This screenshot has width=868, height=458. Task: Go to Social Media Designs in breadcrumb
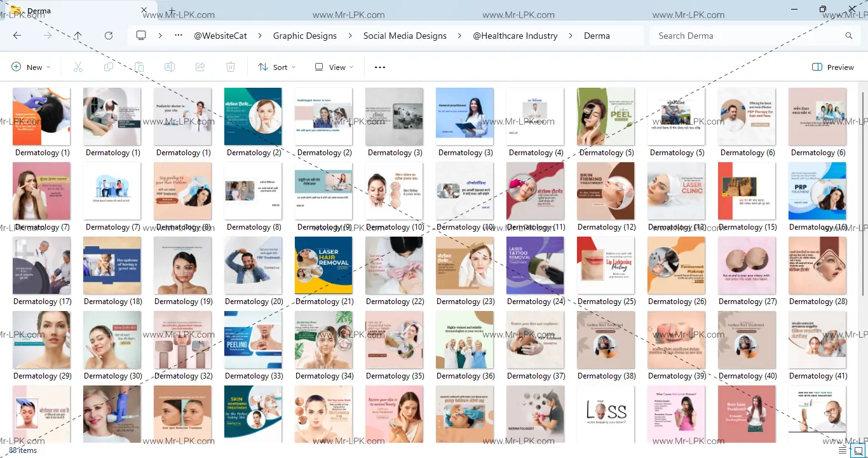pos(405,36)
